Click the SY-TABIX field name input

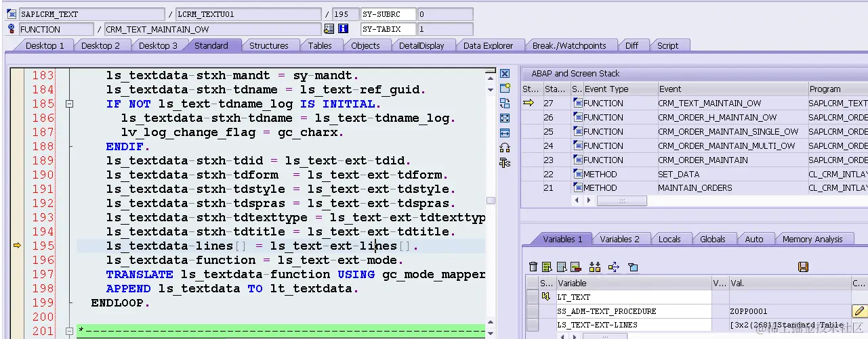tap(387, 29)
